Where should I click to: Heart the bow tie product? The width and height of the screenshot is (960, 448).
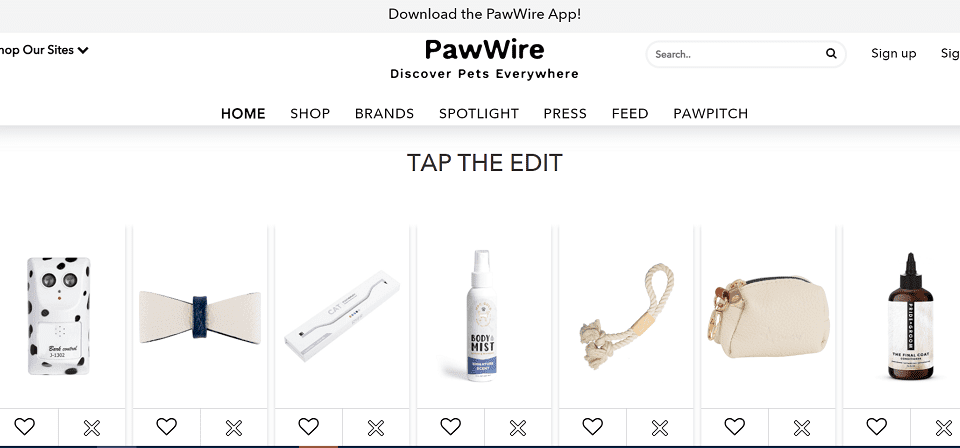[167, 427]
